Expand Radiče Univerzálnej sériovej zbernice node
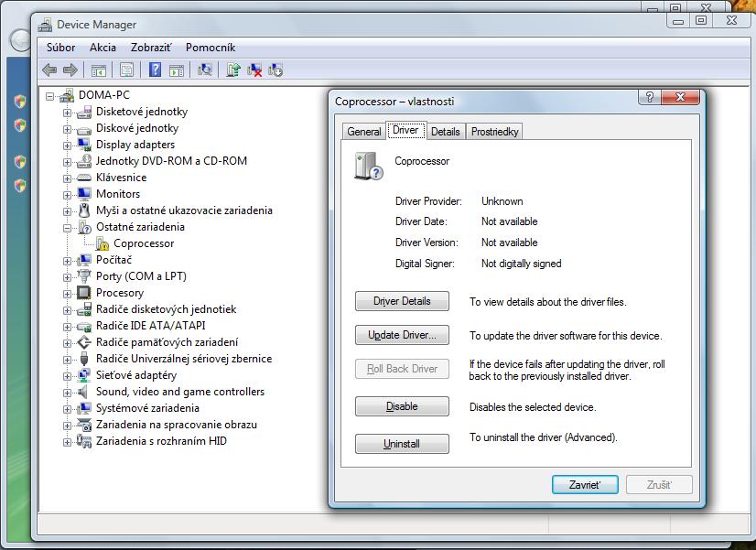Viewport: 756px width, 550px height. pos(67,360)
